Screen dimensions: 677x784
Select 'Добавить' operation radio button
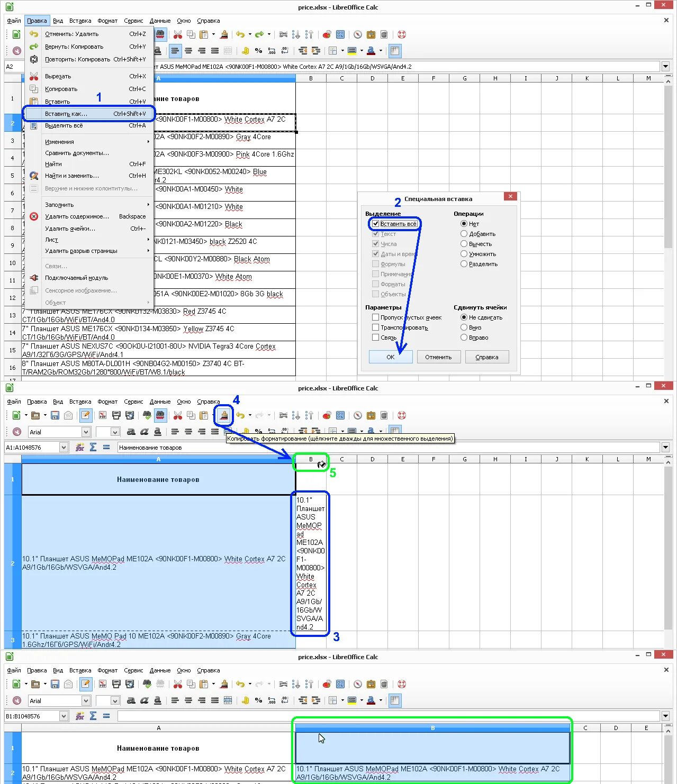point(464,234)
